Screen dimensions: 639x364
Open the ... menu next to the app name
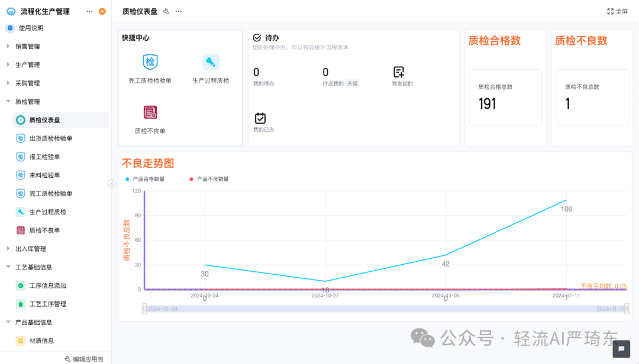pyautogui.click(x=89, y=11)
